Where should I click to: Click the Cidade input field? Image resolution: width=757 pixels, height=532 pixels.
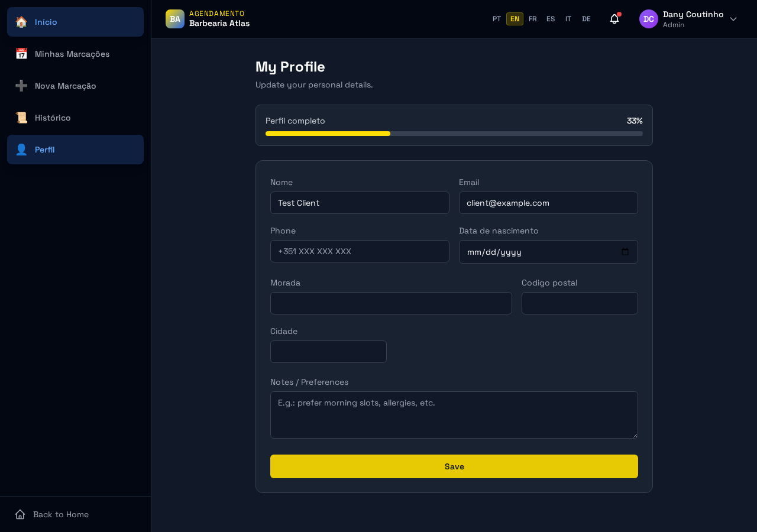click(328, 352)
